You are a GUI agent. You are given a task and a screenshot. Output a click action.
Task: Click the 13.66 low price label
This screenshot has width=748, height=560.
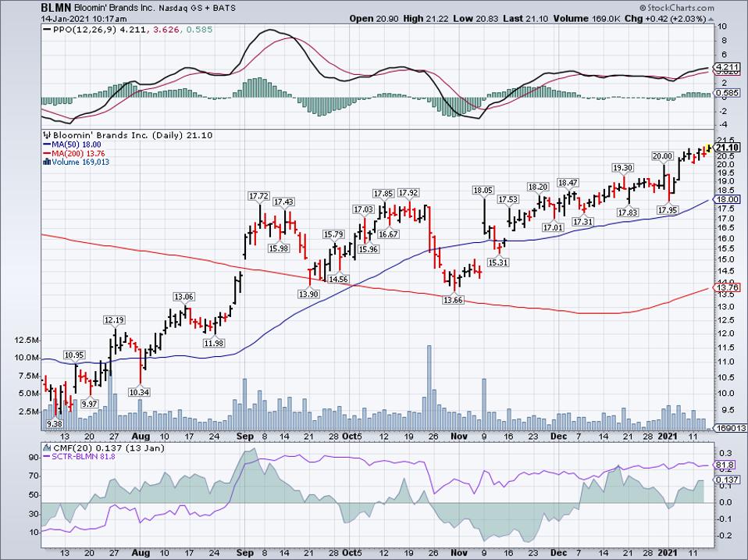(x=453, y=300)
